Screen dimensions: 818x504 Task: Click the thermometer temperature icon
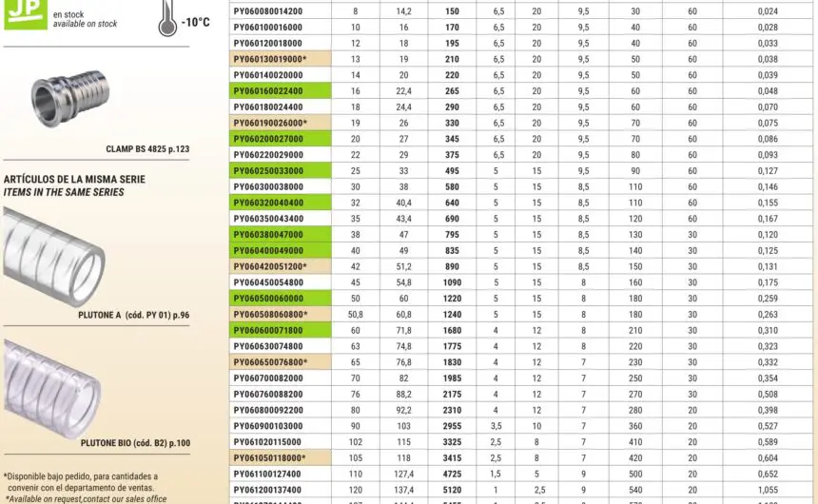pyautogui.click(x=167, y=21)
